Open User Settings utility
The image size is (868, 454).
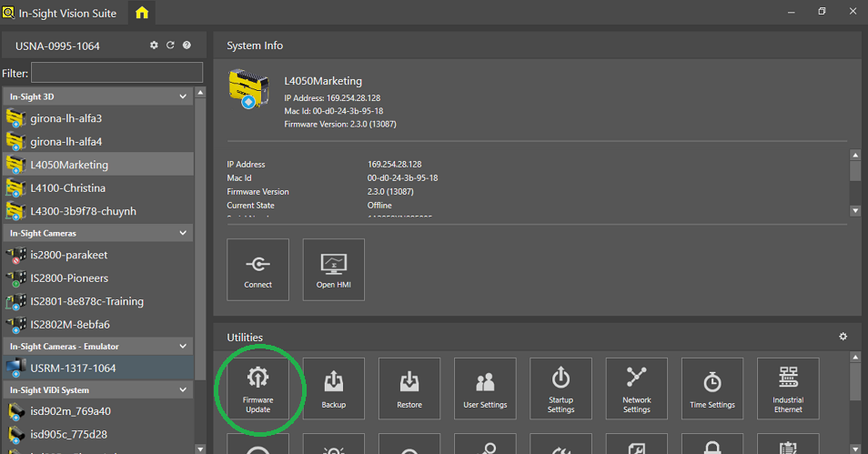click(x=485, y=388)
